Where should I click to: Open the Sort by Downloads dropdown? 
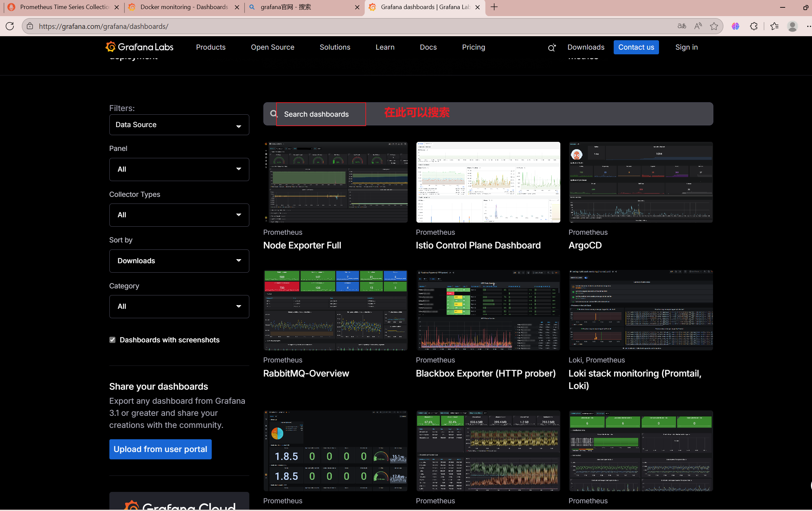pyautogui.click(x=179, y=261)
